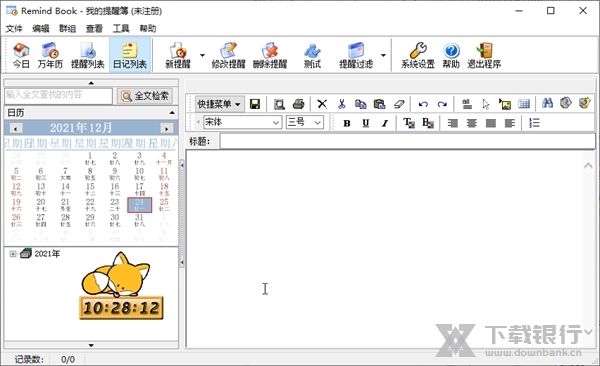
Task: Open the 快捷菜单 quick menu dropdown
Action: point(219,104)
